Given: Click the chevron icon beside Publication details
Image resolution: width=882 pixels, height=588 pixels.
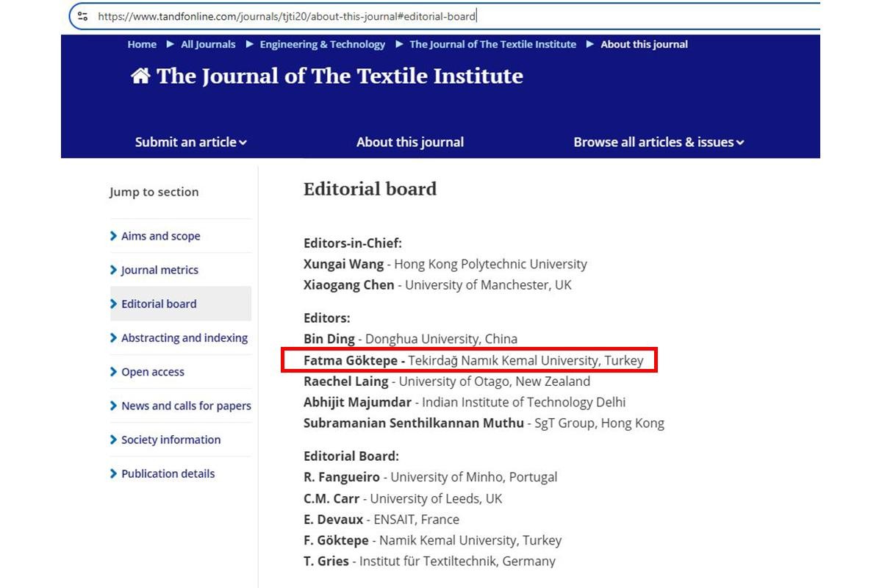Looking at the screenshot, I should click(x=113, y=473).
